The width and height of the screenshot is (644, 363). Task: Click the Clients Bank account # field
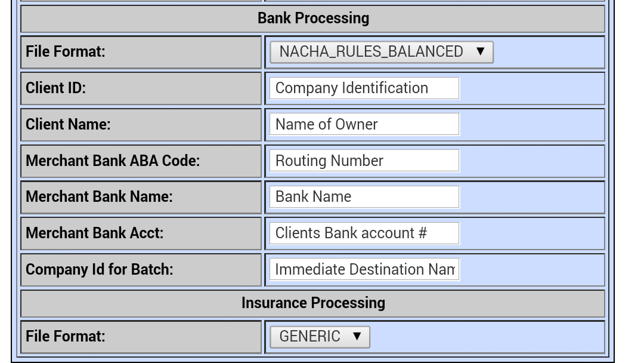(x=363, y=233)
